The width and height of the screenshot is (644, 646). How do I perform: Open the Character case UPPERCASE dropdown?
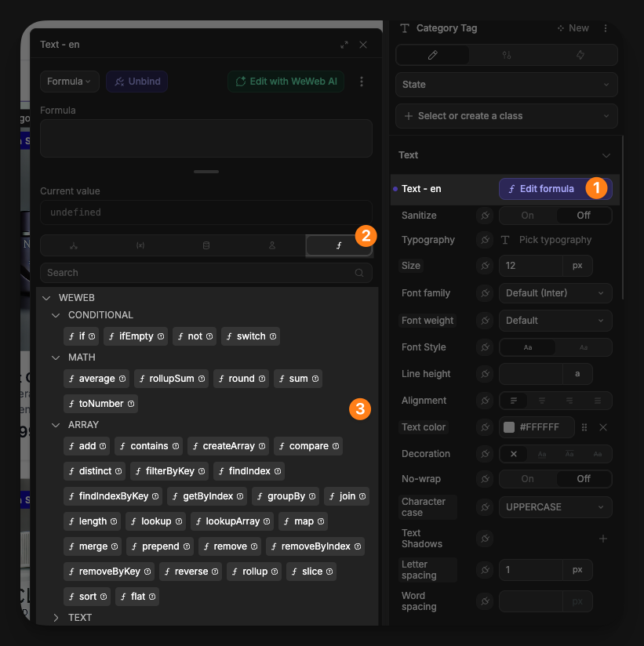tap(555, 507)
